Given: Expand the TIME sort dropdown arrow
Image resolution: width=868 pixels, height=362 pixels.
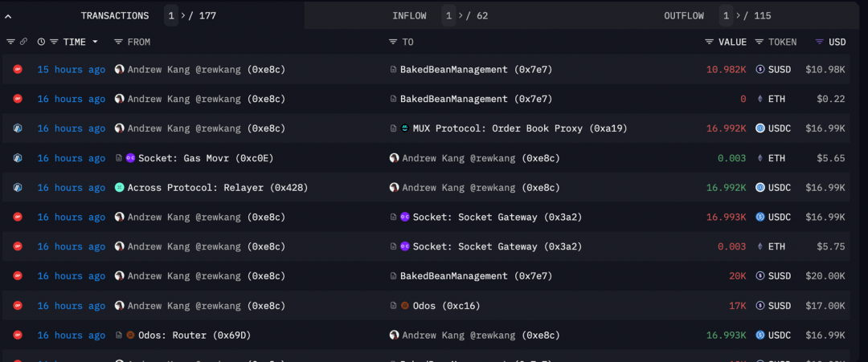Looking at the screenshot, I should point(95,42).
